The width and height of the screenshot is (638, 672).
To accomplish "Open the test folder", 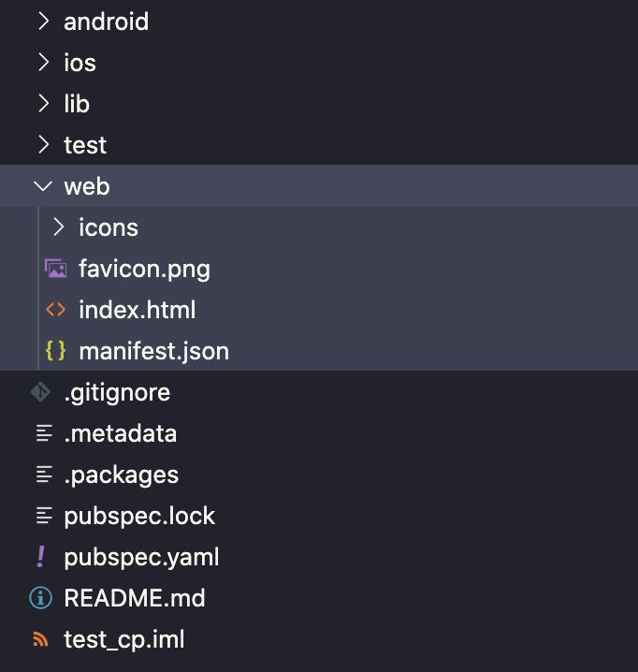I will (85, 145).
